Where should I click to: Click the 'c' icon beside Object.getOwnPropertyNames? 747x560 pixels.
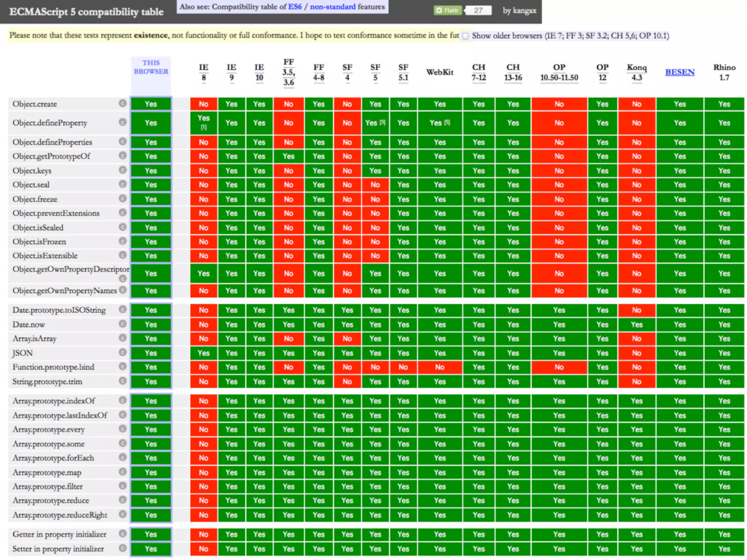pos(123,290)
